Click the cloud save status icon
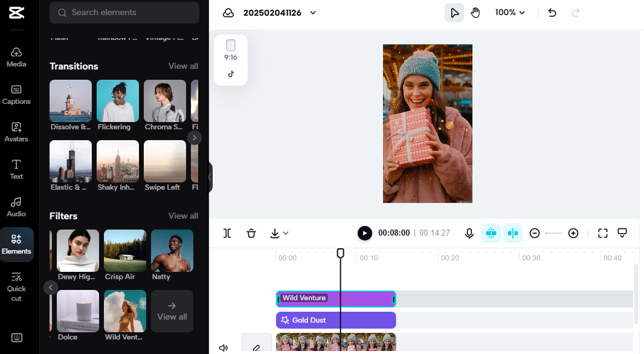Image resolution: width=644 pixels, height=354 pixels. 228,13
